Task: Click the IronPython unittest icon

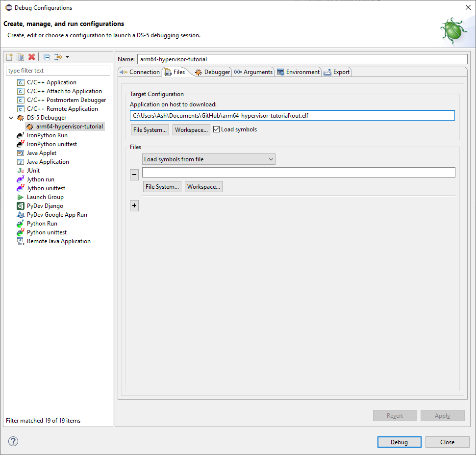Action: pos(20,144)
